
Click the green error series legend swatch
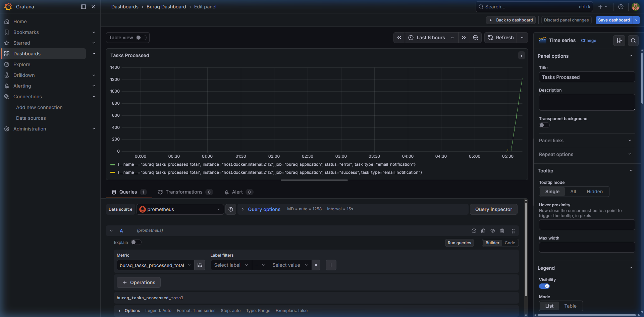tap(113, 164)
